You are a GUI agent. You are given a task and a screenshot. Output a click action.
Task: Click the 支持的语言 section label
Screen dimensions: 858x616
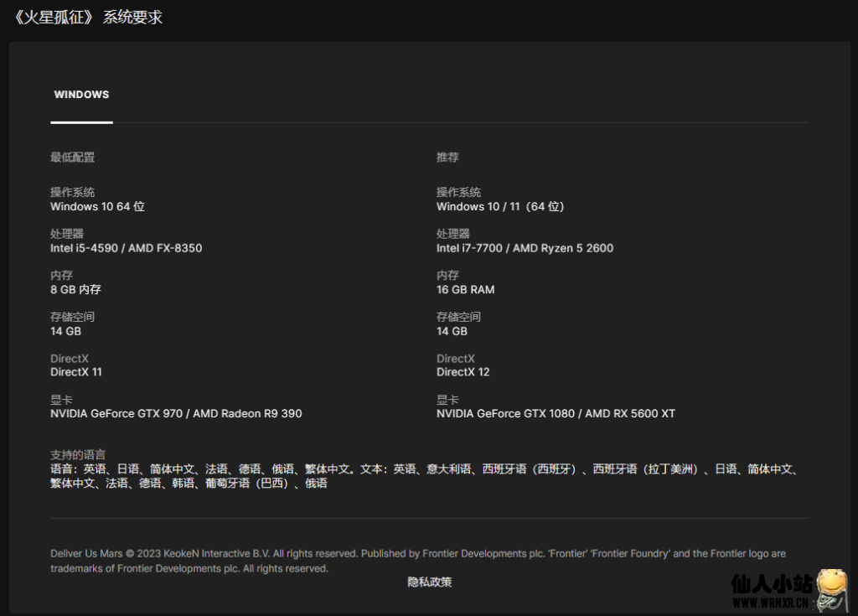pos(78,454)
